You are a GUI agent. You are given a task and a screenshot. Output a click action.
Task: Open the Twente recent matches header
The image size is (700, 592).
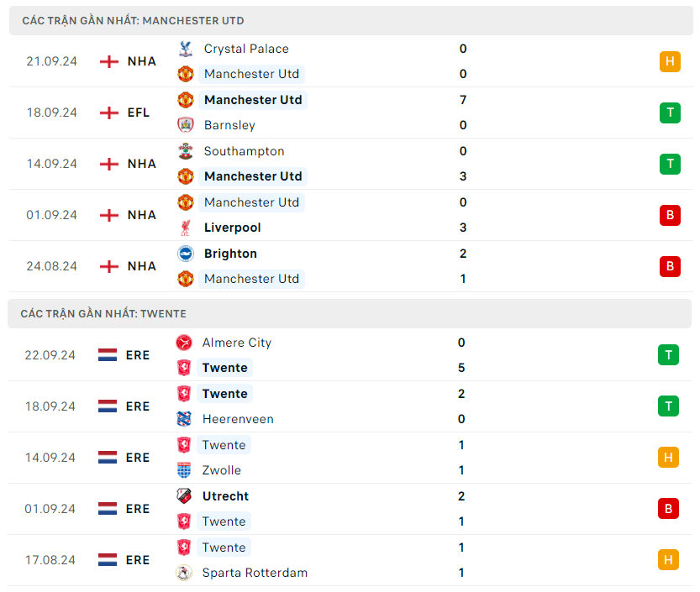[103, 313]
